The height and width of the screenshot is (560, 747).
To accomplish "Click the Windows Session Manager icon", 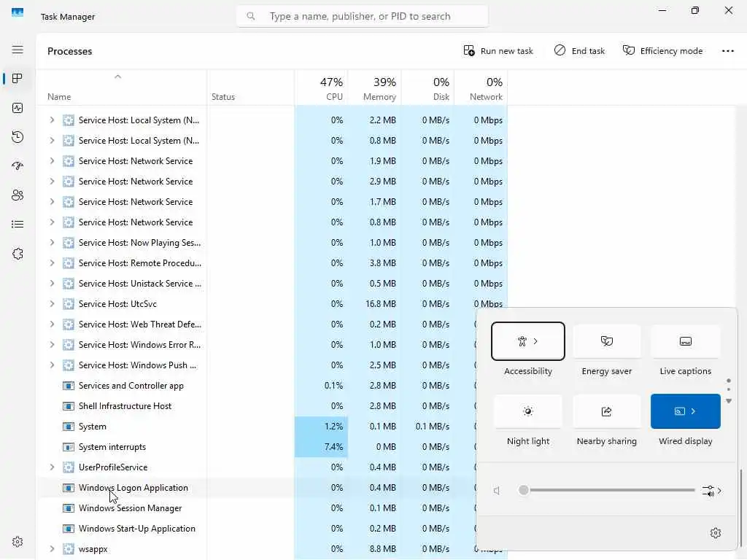I will tap(69, 508).
